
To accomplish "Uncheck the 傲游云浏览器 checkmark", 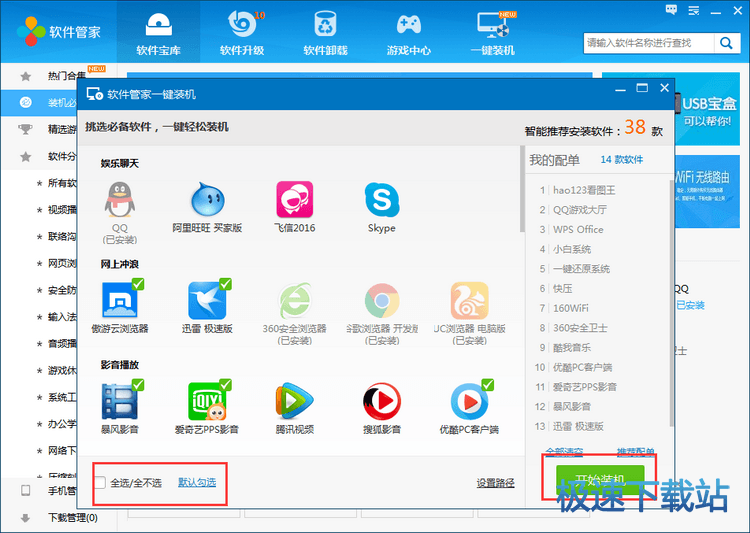I will point(138,284).
